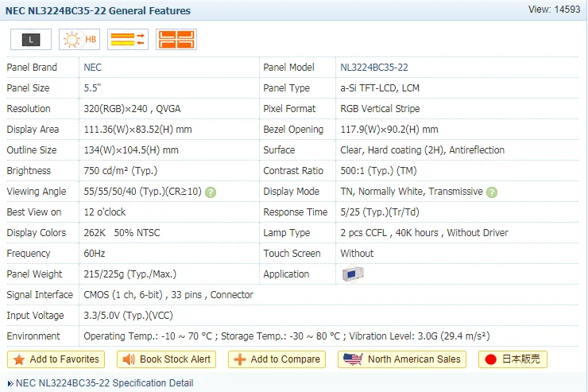Click the Application device thumbnail image

click(x=353, y=274)
